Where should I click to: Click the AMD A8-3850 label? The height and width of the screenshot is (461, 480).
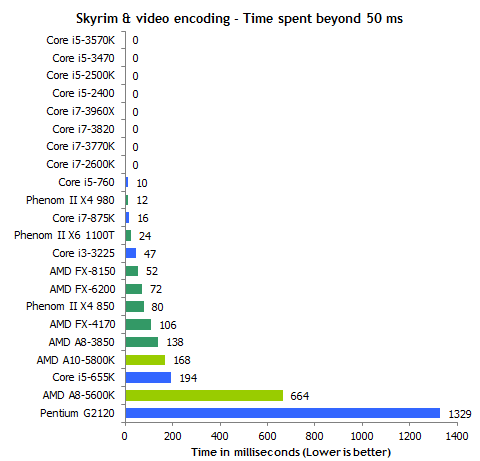(82, 342)
